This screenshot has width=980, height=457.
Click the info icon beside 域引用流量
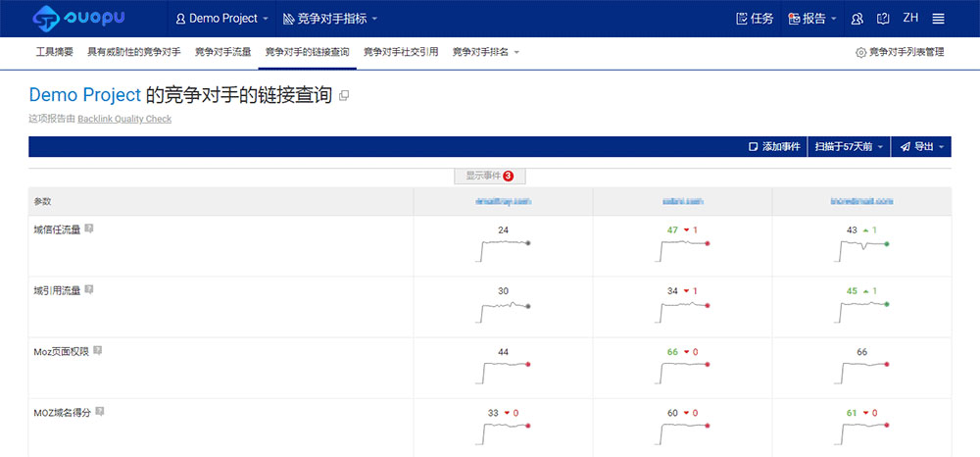click(89, 289)
